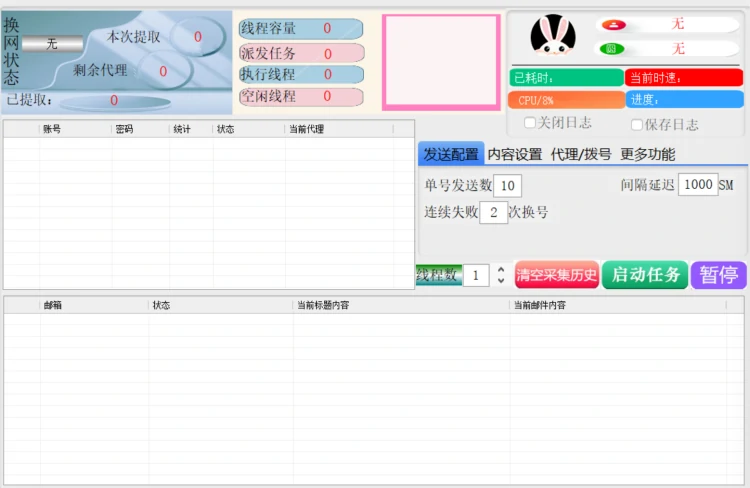Click the 密码 column header
Viewport: 750px width, 488px height.
[140, 129]
